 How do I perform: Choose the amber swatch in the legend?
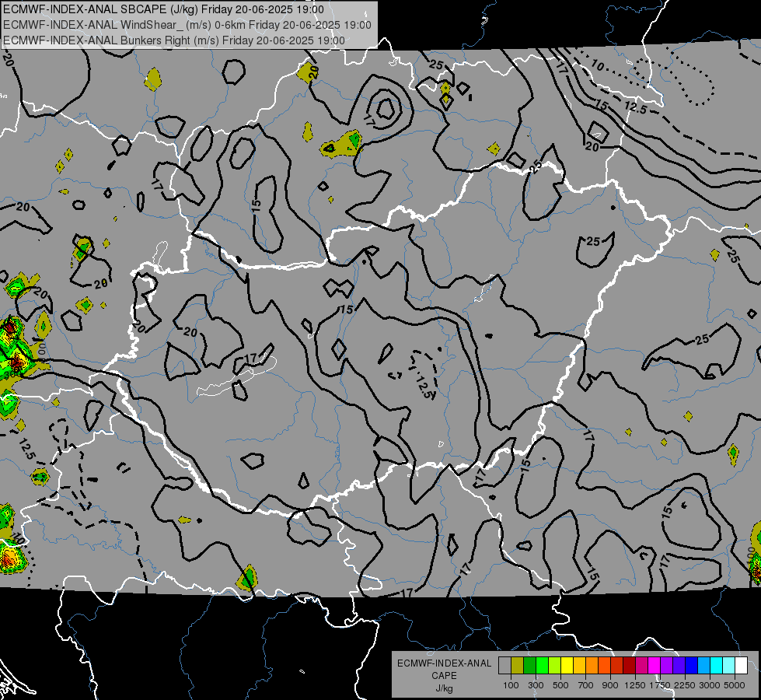(x=579, y=666)
